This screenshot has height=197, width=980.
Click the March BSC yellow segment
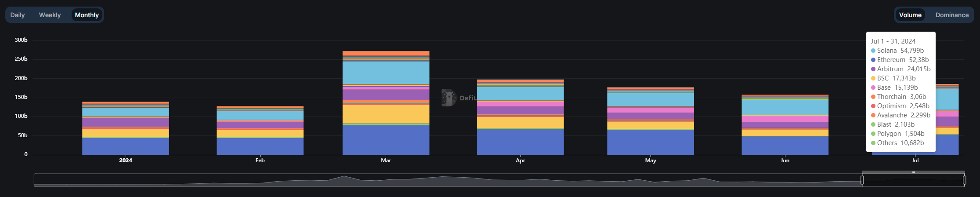pyautogui.click(x=386, y=114)
